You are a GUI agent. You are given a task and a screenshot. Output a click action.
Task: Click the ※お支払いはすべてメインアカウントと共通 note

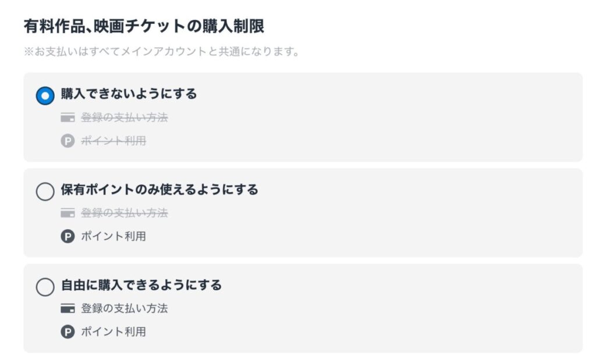[162, 52]
